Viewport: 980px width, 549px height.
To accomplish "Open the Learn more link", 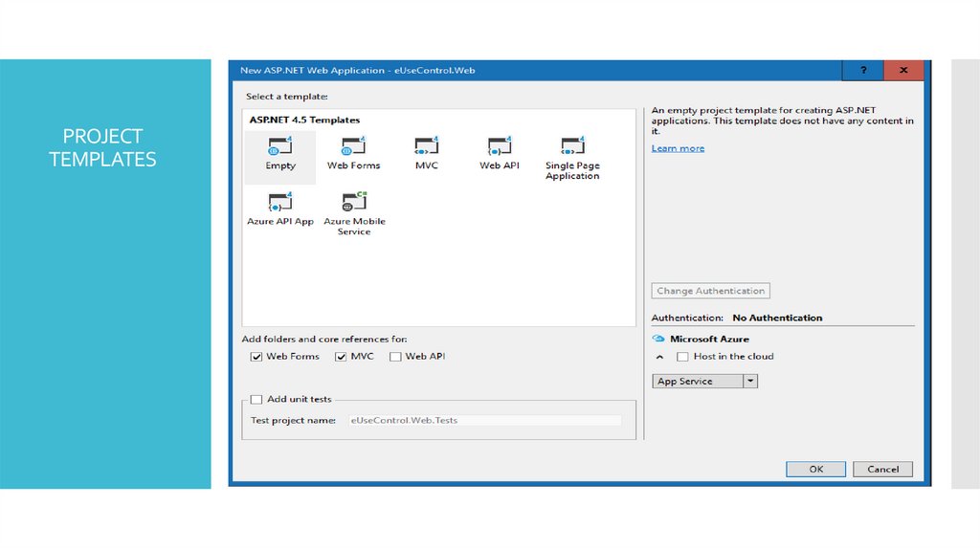I will [x=678, y=148].
